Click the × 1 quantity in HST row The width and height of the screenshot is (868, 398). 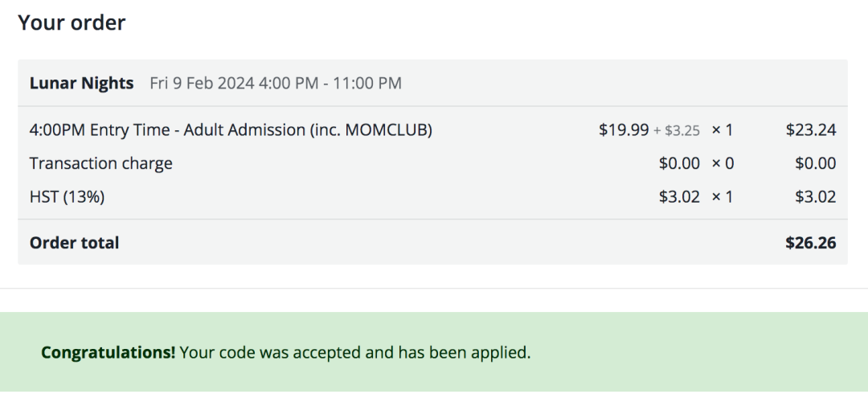tap(723, 196)
